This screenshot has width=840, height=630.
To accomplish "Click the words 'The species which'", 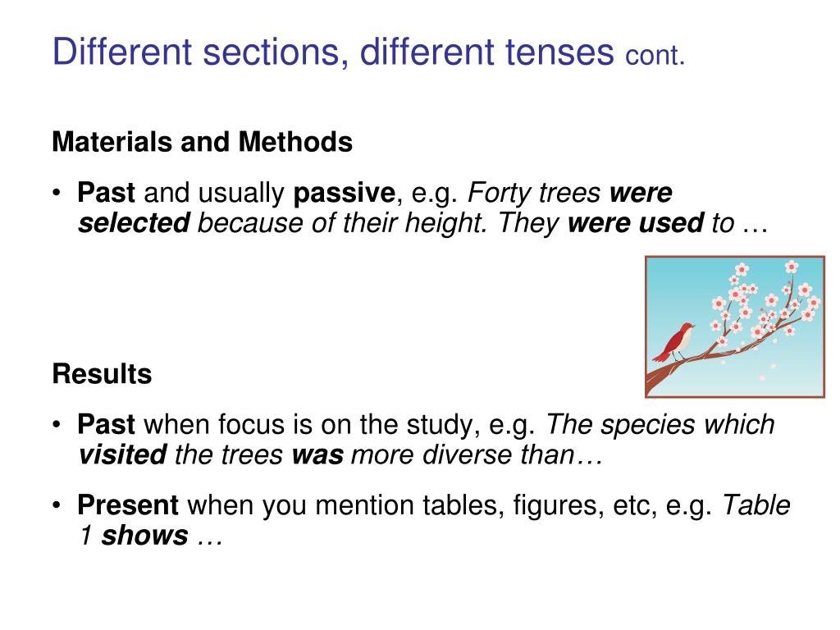I will tap(660, 425).
